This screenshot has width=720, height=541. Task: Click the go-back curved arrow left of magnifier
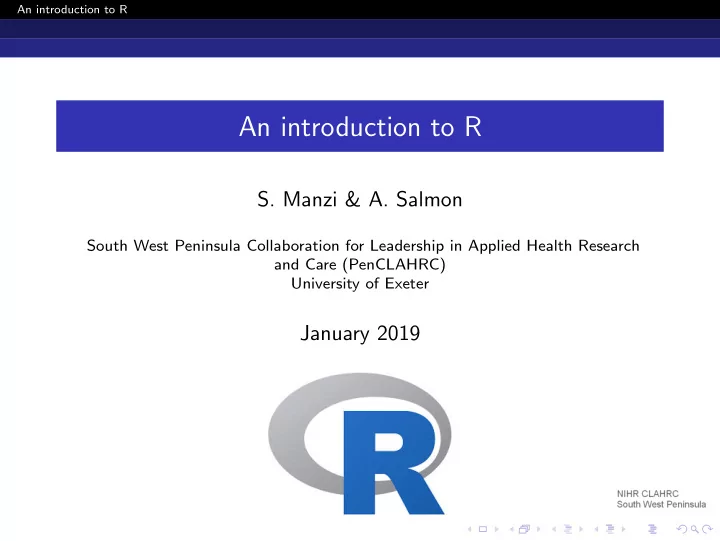pos(682,529)
